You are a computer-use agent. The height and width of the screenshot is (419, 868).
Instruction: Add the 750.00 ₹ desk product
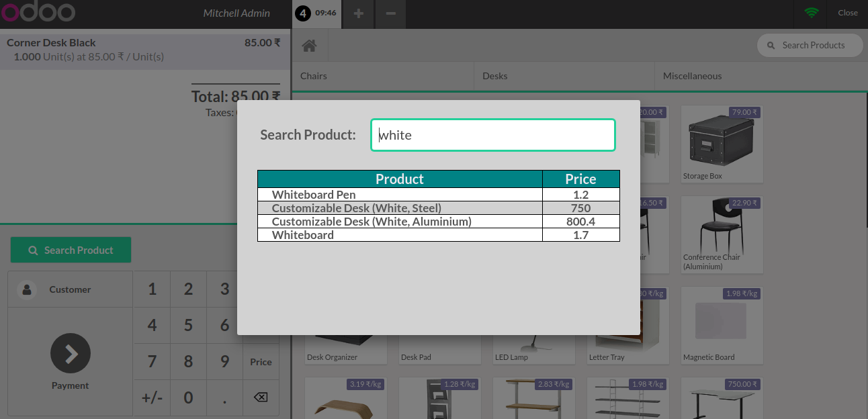pos(722,398)
